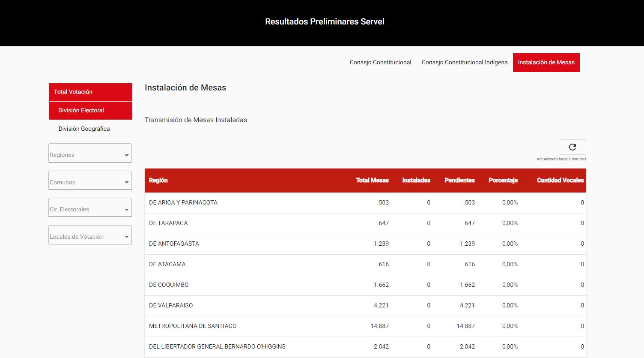Click the Región column header
This screenshot has height=358, width=644.
pos(158,181)
